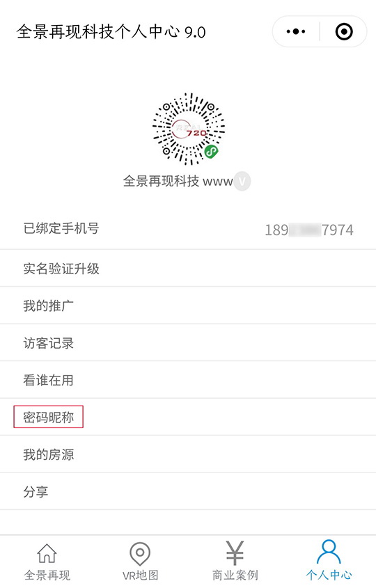Open 实名验证升级
The height and width of the screenshot is (588, 376).
point(188,269)
